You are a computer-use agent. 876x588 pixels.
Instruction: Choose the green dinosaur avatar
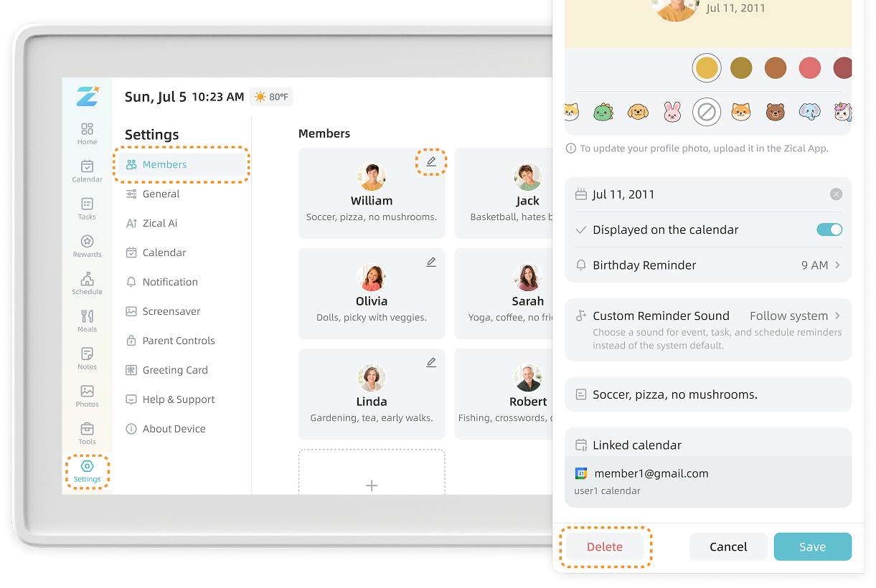[x=603, y=112]
